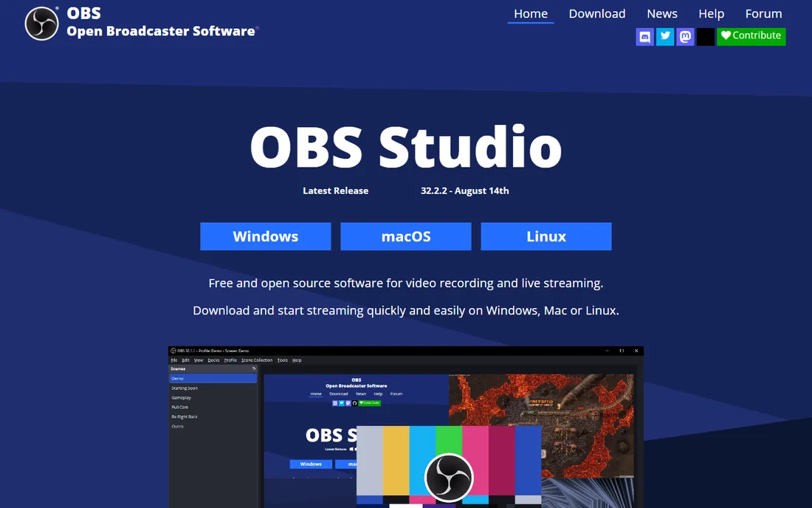Open the News nav item

coord(662,14)
